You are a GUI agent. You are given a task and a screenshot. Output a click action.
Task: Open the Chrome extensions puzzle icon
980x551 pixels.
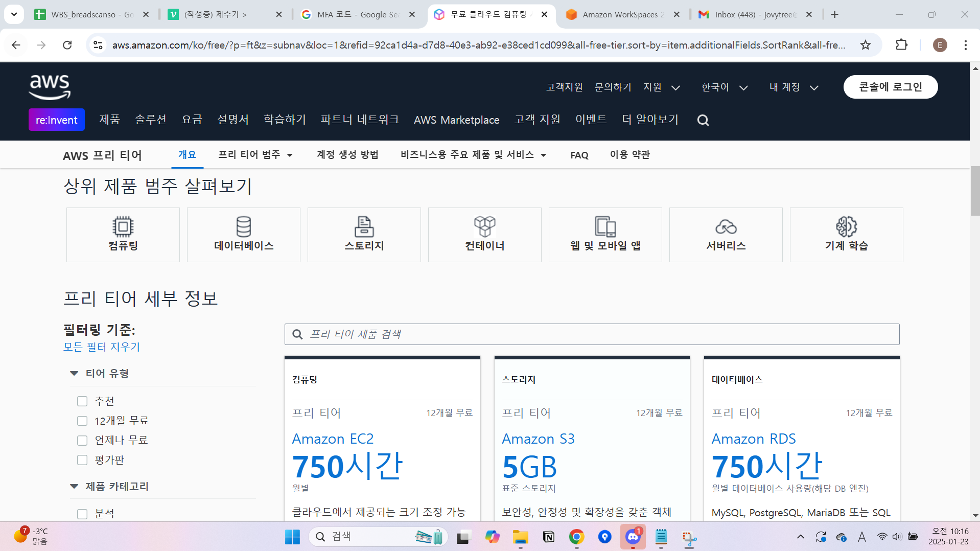902,45
